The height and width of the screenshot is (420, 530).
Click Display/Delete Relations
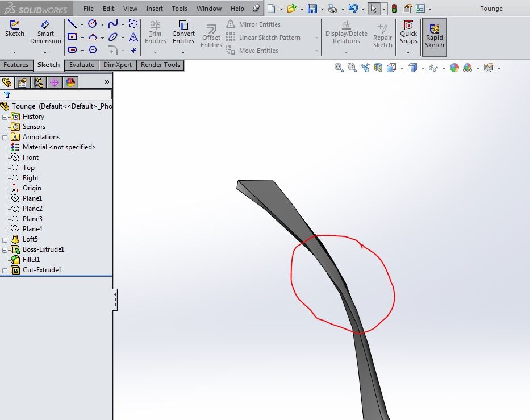pyautogui.click(x=346, y=32)
